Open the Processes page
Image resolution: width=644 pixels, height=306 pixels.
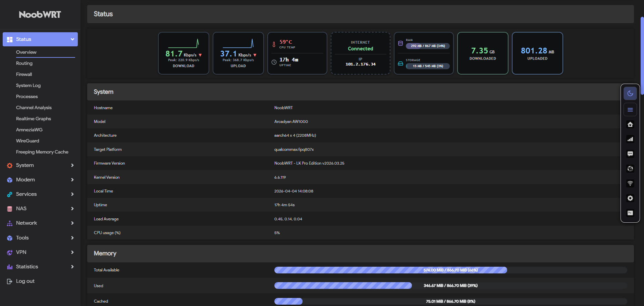coord(27,96)
